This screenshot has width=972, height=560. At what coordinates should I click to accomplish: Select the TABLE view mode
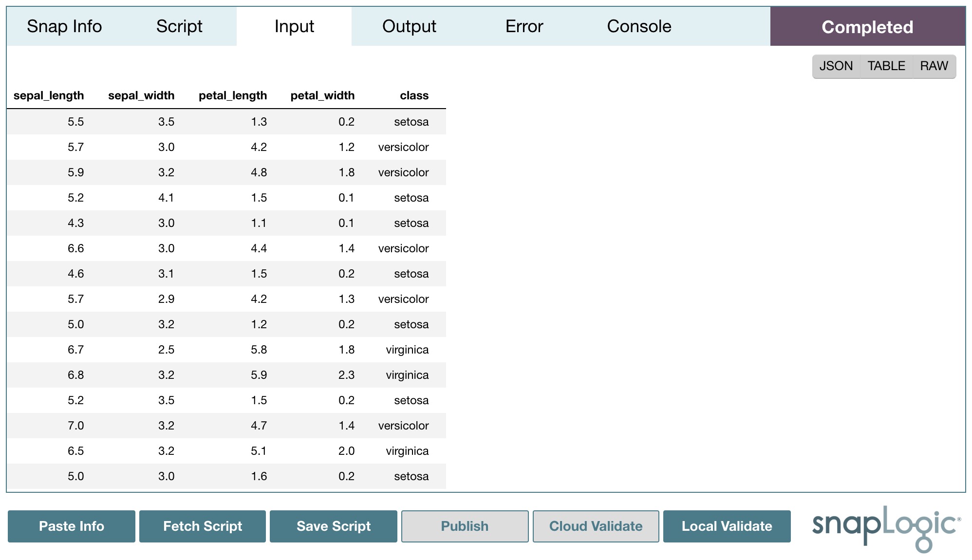(x=886, y=66)
